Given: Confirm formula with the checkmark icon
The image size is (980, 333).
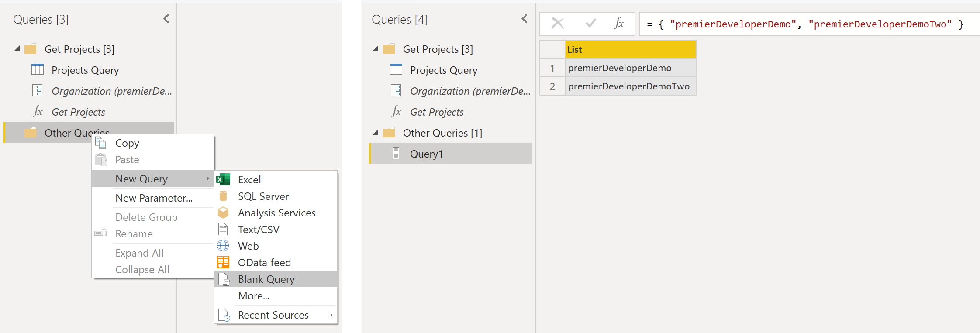Looking at the screenshot, I should (590, 24).
